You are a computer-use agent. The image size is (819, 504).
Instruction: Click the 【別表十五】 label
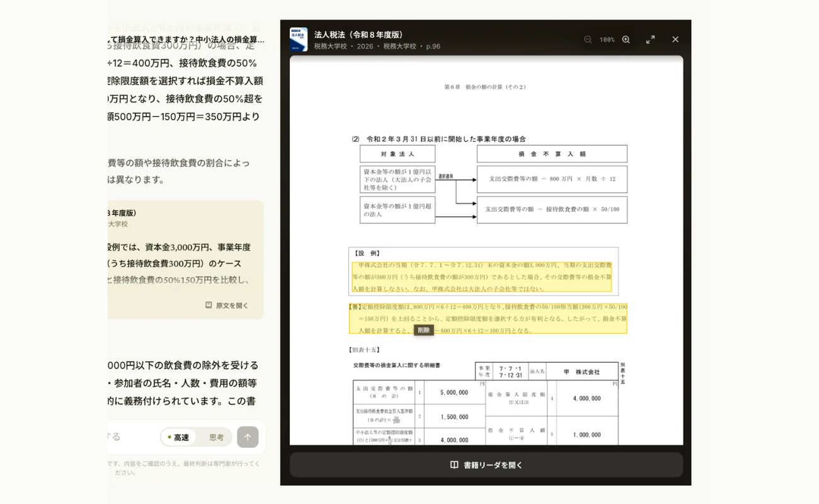pyautogui.click(x=364, y=350)
